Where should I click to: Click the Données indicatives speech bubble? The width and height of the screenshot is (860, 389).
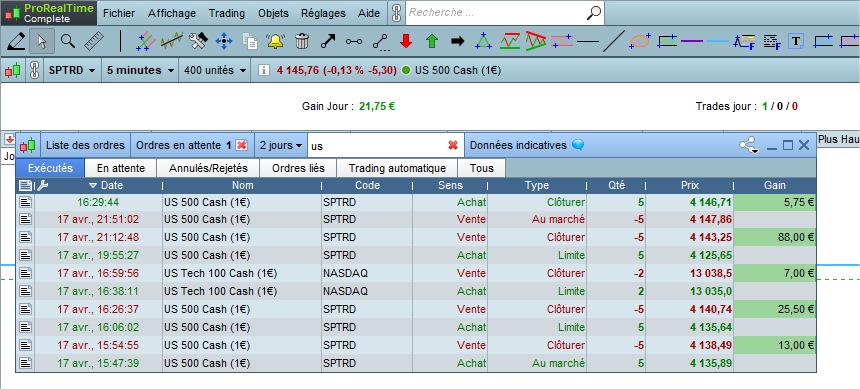578,145
